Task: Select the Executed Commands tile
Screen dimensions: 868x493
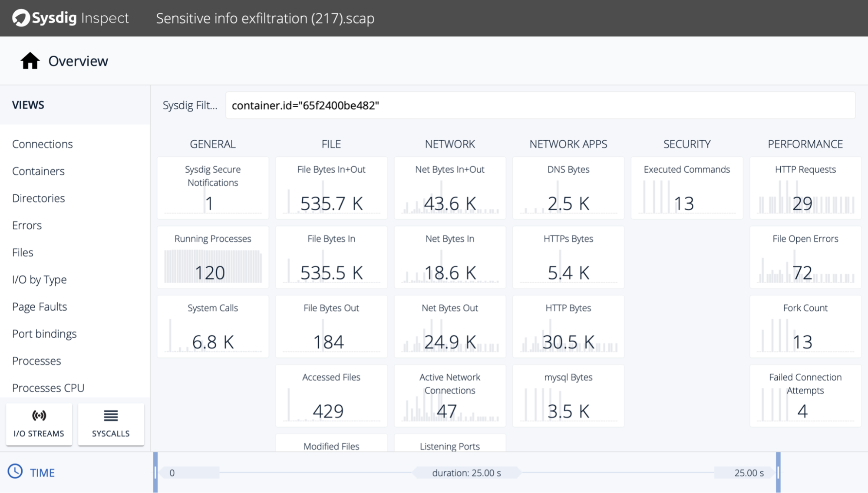Action: [x=686, y=188]
